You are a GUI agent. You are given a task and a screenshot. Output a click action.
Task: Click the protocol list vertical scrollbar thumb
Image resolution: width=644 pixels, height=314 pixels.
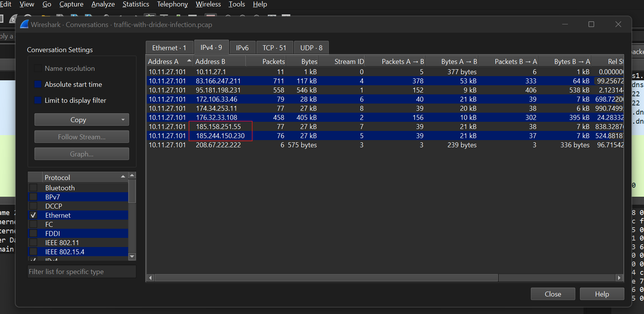[x=132, y=191]
